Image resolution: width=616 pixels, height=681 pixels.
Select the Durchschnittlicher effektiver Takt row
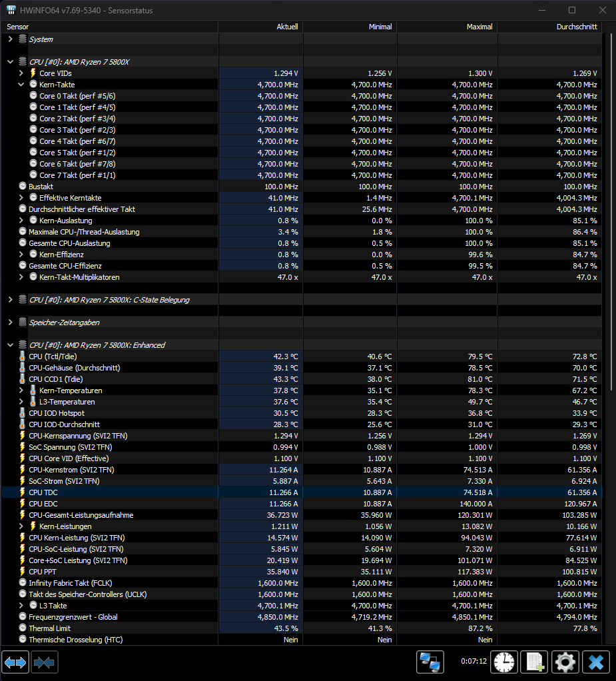(x=302, y=209)
